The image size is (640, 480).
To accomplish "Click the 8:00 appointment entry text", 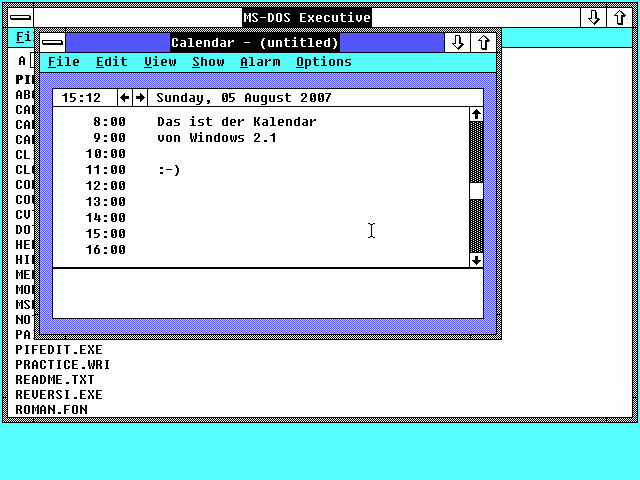I will (x=236, y=122).
